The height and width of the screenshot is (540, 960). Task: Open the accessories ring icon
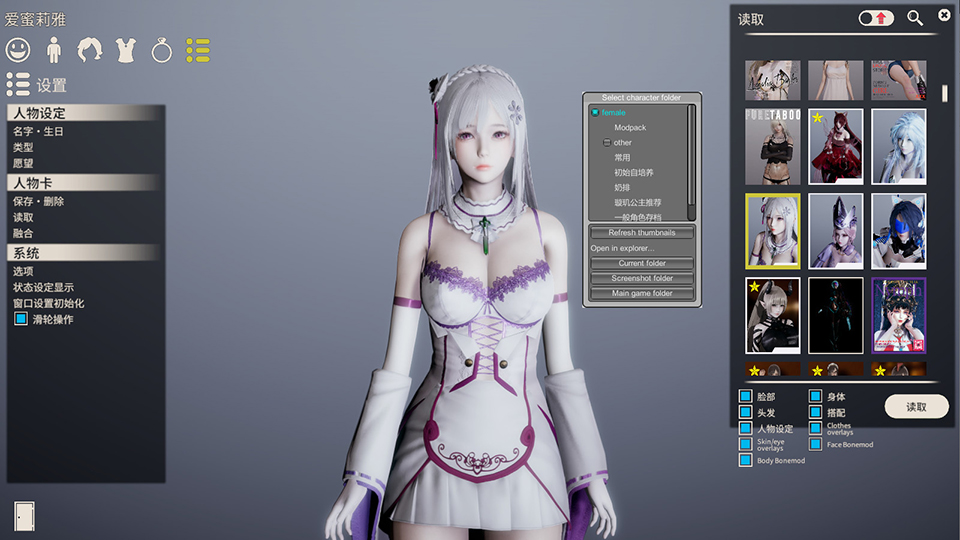point(162,48)
